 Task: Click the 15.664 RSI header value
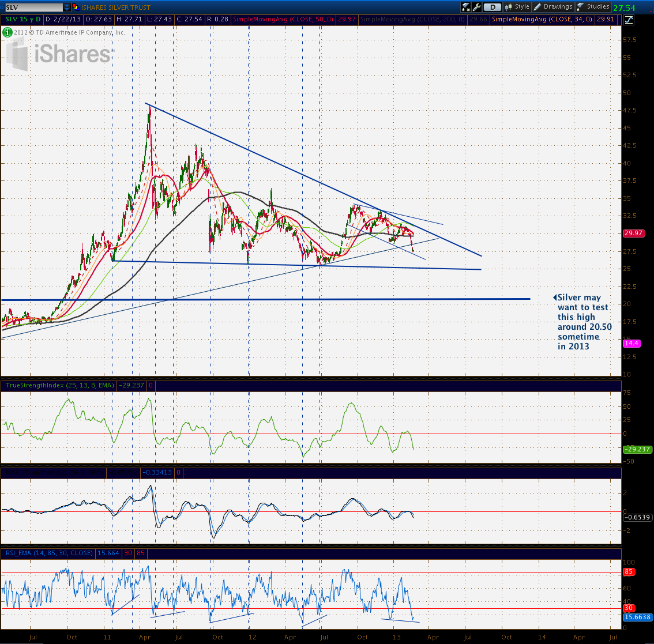108,553
